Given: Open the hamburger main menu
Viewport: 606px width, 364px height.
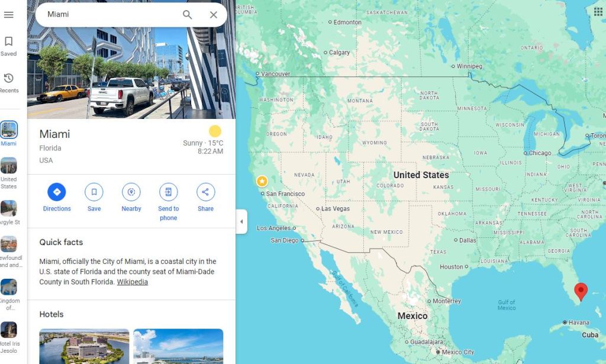Looking at the screenshot, I should point(8,15).
